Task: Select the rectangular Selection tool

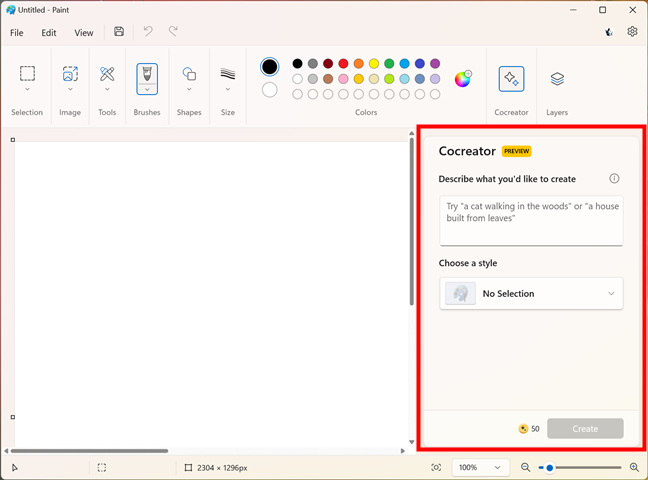Action: click(27, 74)
